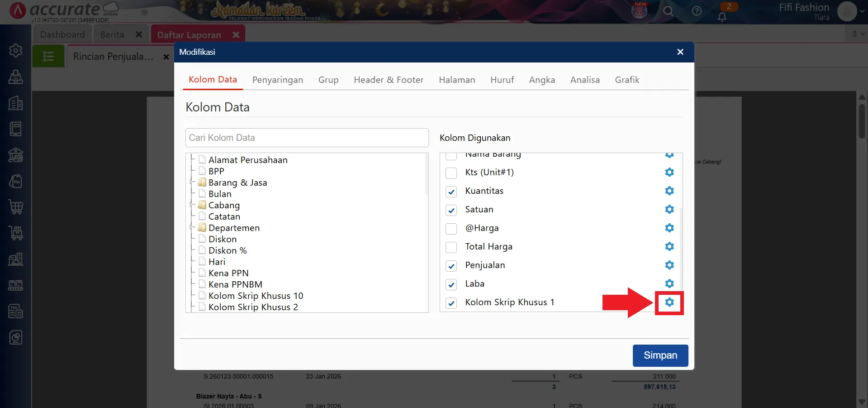
Task: Click the search magnifier in header
Action: 668,11
